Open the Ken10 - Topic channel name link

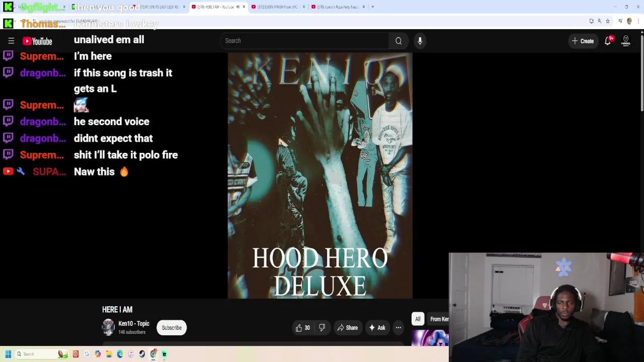[134, 324]
